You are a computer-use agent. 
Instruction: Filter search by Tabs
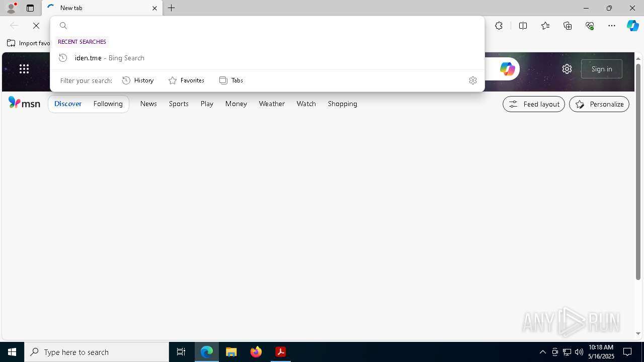pyautogui.click(x=231, y=80)
